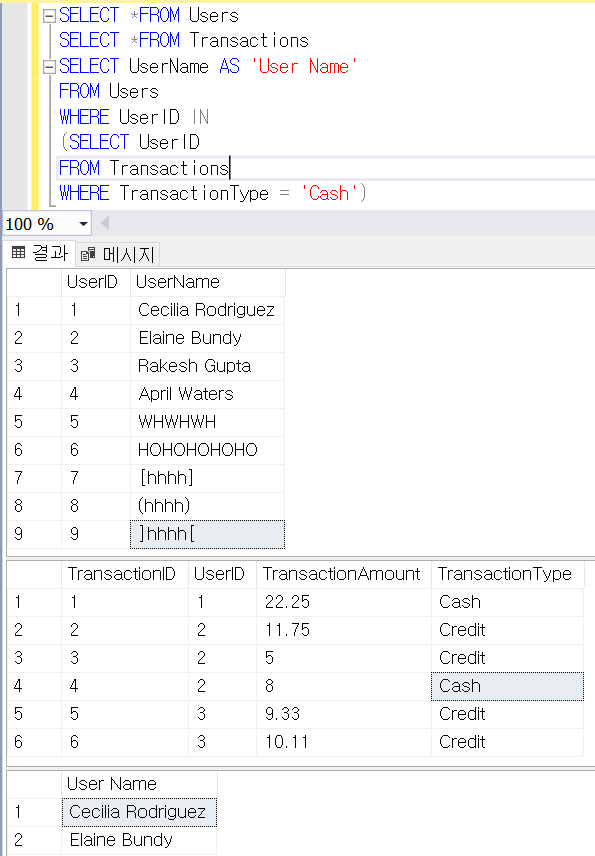This screenshot has width=595, height=856.
Task: Select row 9 header in Users grid
Action: pos(34,534)
